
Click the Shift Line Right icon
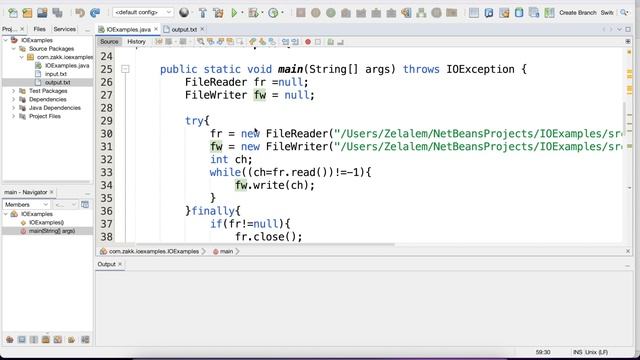tap(295, 42)
